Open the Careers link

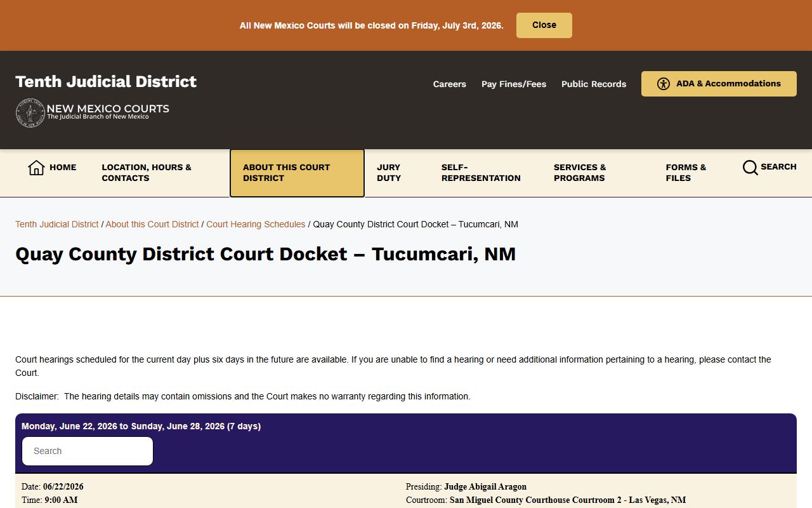(449, 84)
